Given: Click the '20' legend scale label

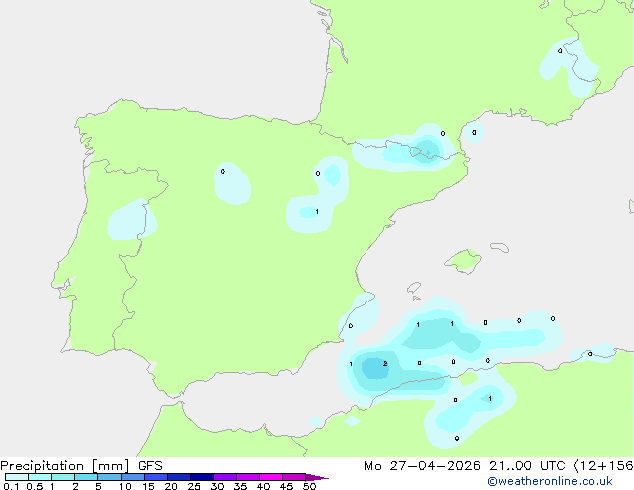Looking at the screenshot, I should point(171,486).
